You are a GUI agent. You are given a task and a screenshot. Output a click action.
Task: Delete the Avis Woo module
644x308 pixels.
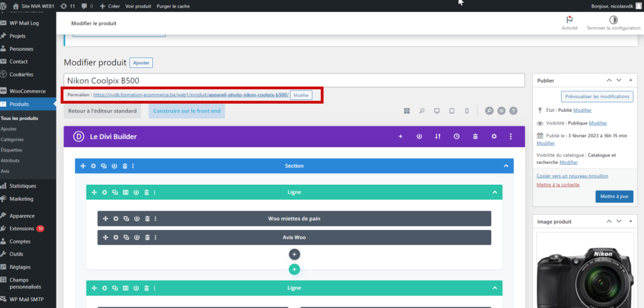pos(147,238)
